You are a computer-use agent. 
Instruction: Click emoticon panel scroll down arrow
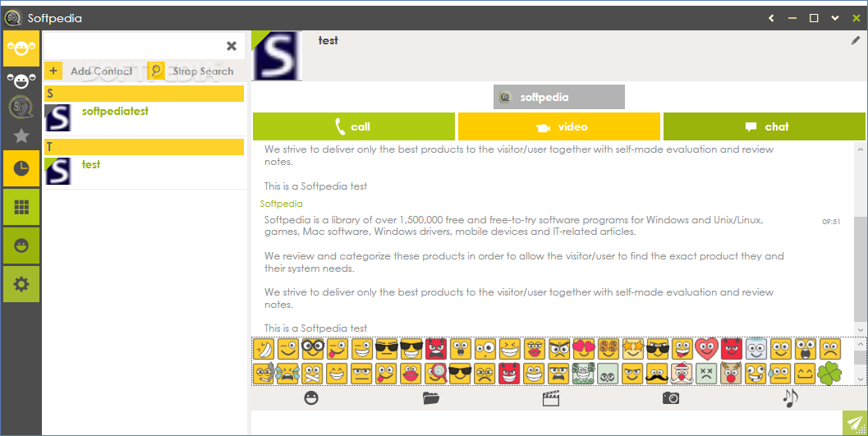point(861,379)
